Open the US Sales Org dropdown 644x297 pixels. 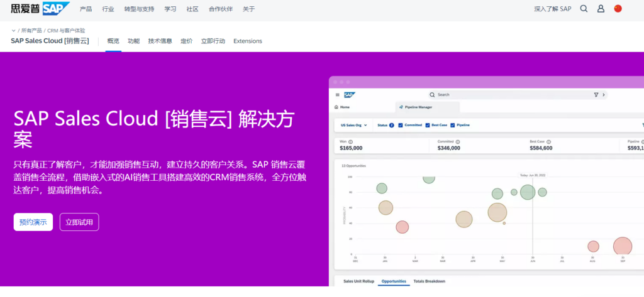coord(353,125)
